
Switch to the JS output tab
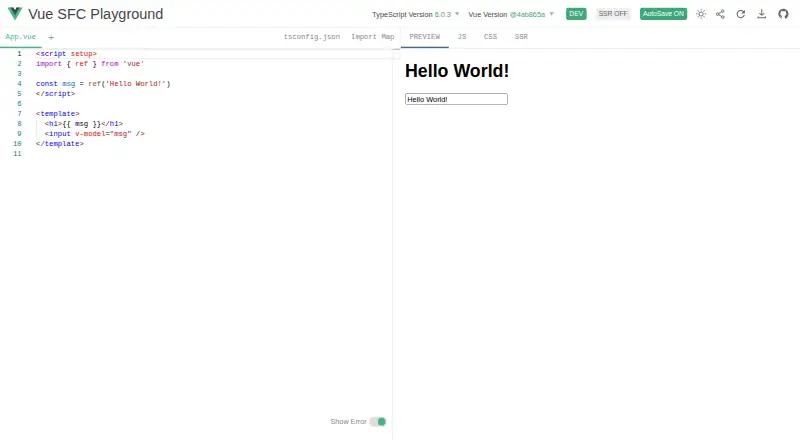point(462,37)
